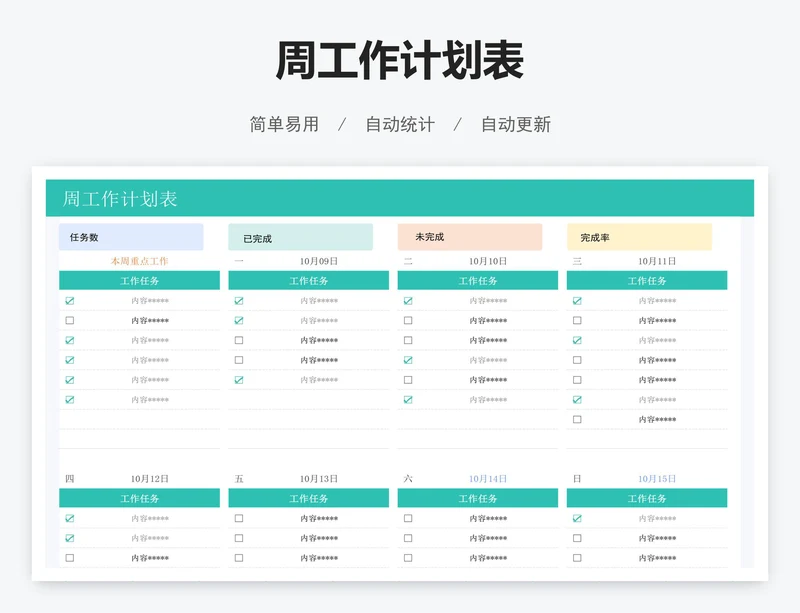800x613 pixels.
Task: Uncheck the fourth task box under 10月10日
Action: (x=408, y=360)
